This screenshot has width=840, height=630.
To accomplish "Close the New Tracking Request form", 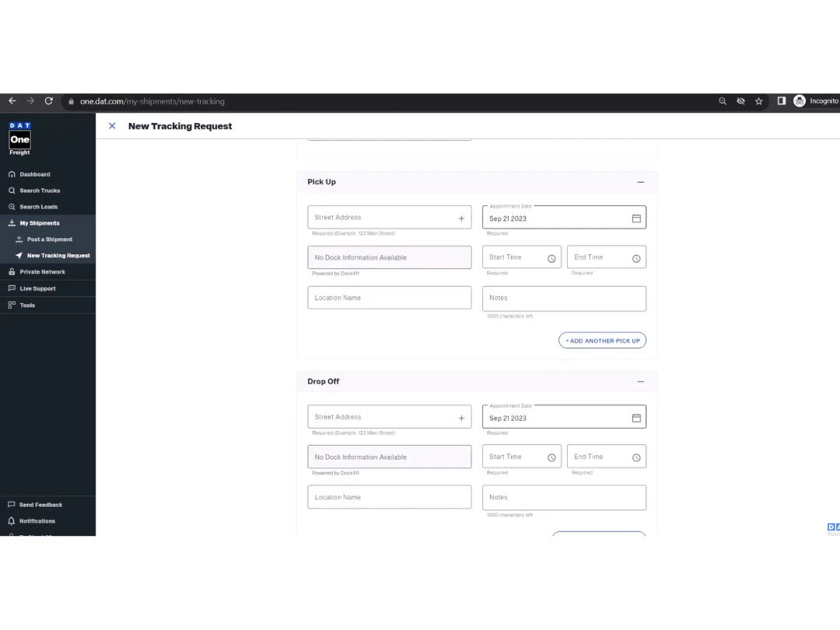I will click(x=112, y=126).
